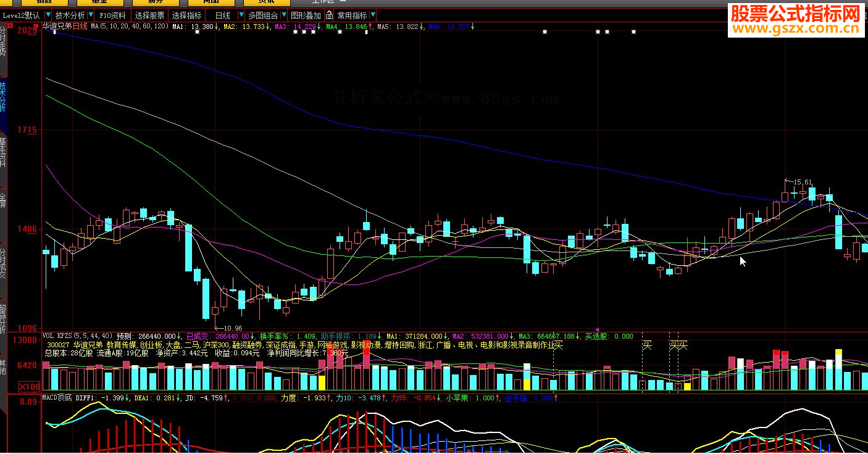Click the 多图组合 toolbar button

263,15
